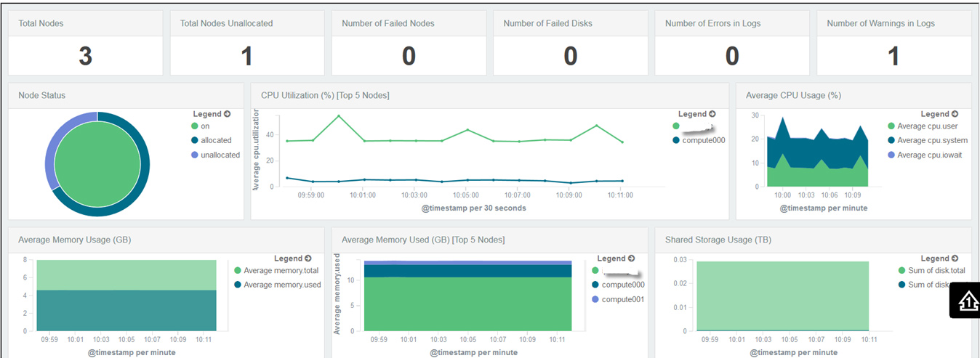Click the 'Number of Failed Disks' title
This screenshot has width=980, height=358.
click(548, 23)
